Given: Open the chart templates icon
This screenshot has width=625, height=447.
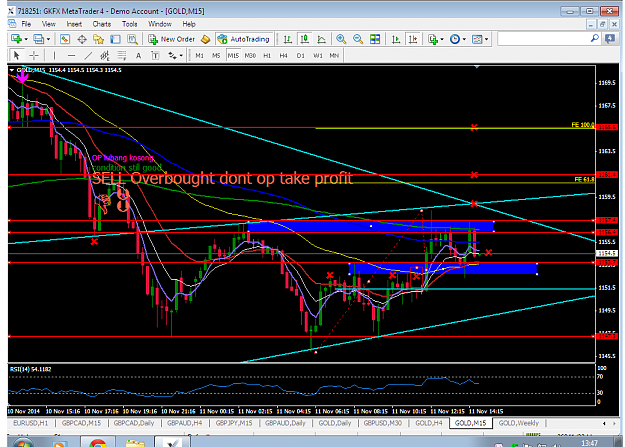Looking at the screenshot, I should (x=477, y=39).
